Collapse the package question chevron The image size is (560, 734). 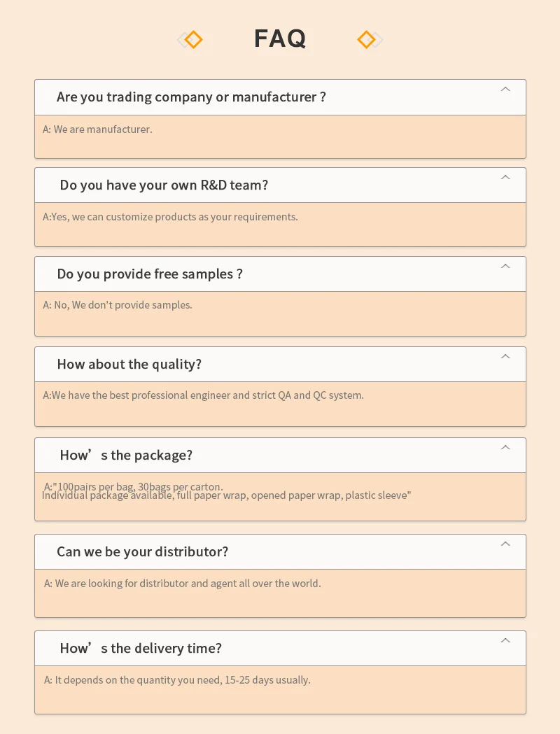tap(505, 448)
